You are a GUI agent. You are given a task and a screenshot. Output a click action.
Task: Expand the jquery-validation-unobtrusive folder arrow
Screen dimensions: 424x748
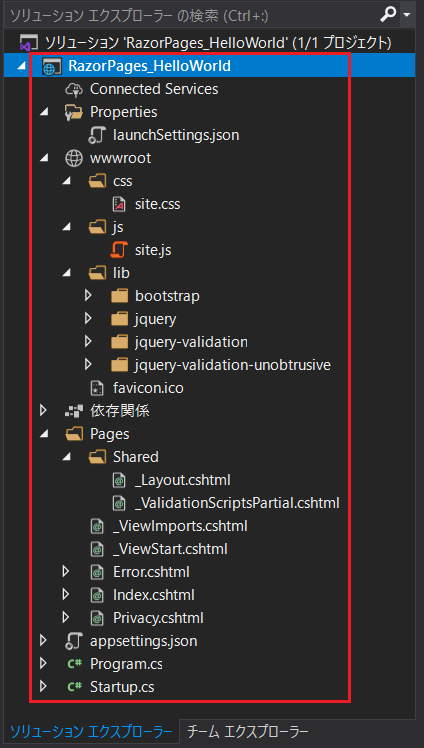[88, 365]
